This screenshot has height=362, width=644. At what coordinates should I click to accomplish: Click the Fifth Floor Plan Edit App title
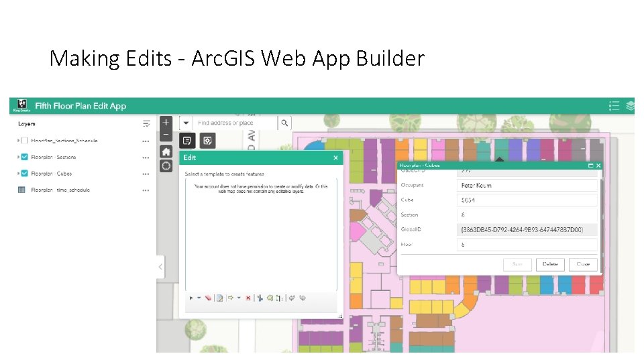tap(80, 106)
